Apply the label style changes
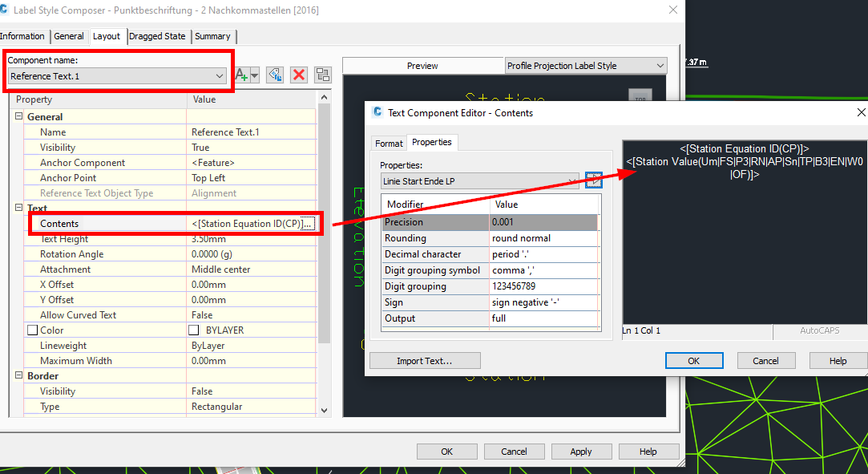Screen dimensions: 868x474 tap(581, 451)
